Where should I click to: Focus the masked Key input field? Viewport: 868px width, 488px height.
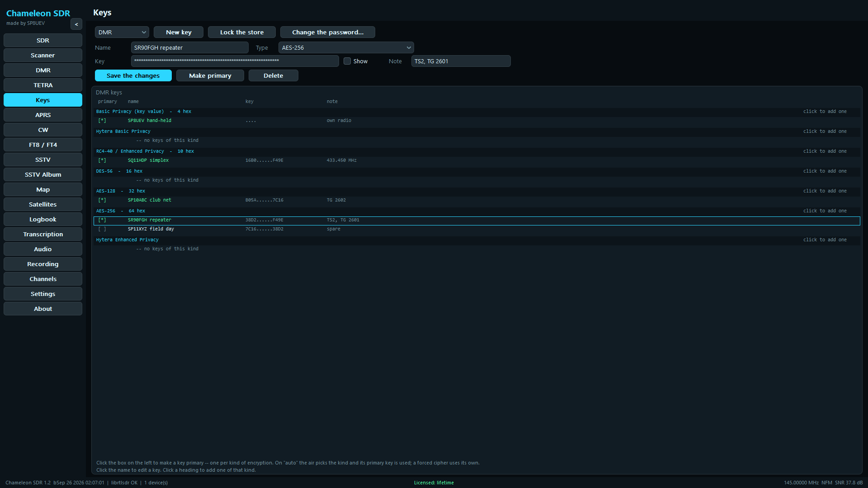click(x=235, y=61)
